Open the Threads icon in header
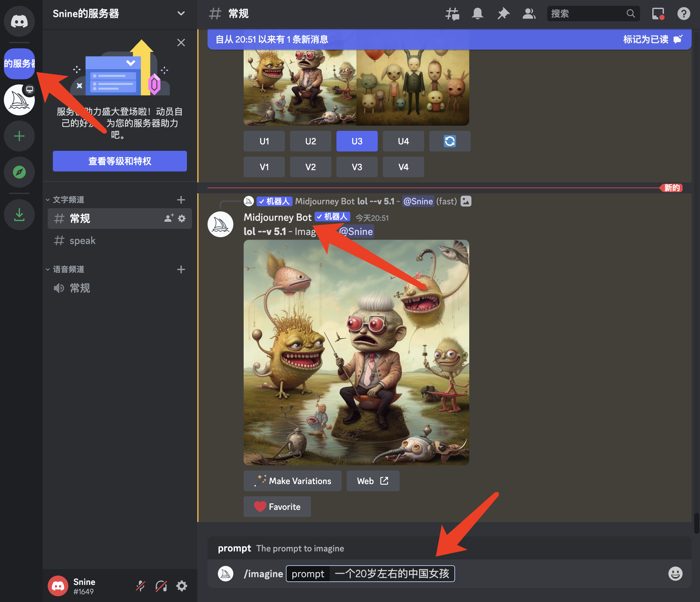Viewport: 700px width, 602px height. tap(452, 14)
